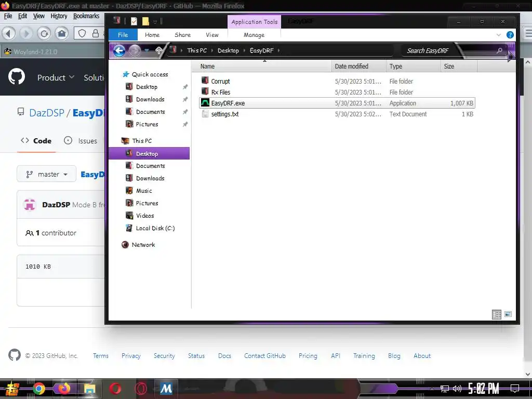Select Application Tools contextual tab header

tap(254, 22)
